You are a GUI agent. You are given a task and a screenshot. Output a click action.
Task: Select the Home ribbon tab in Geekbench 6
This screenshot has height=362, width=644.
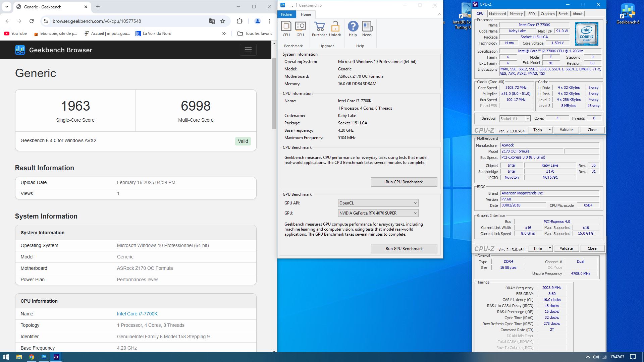coord(306,14)
